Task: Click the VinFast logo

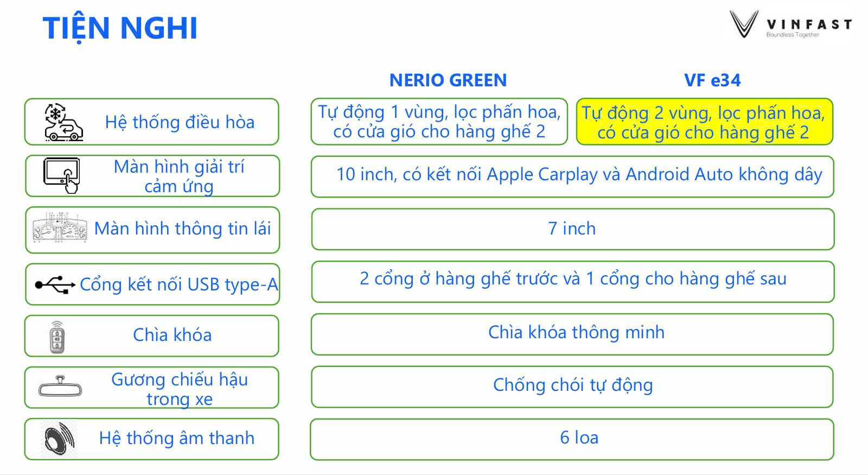Action: coord(791,25)
